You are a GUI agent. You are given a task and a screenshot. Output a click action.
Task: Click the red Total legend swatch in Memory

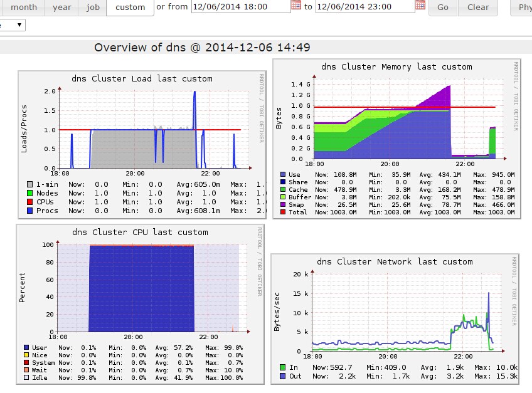point(283,212)
